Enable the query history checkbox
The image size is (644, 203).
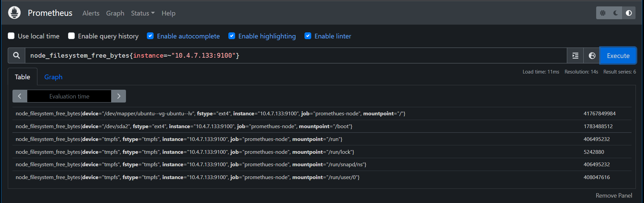click(71, 36)
